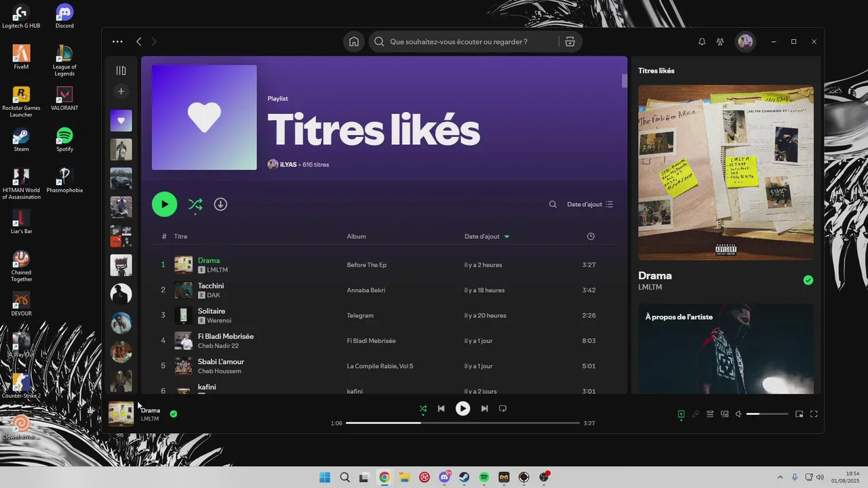Open the three-dots Spotify menu
The height and width of the screenshot is (488, 868).
pos(117,42)
